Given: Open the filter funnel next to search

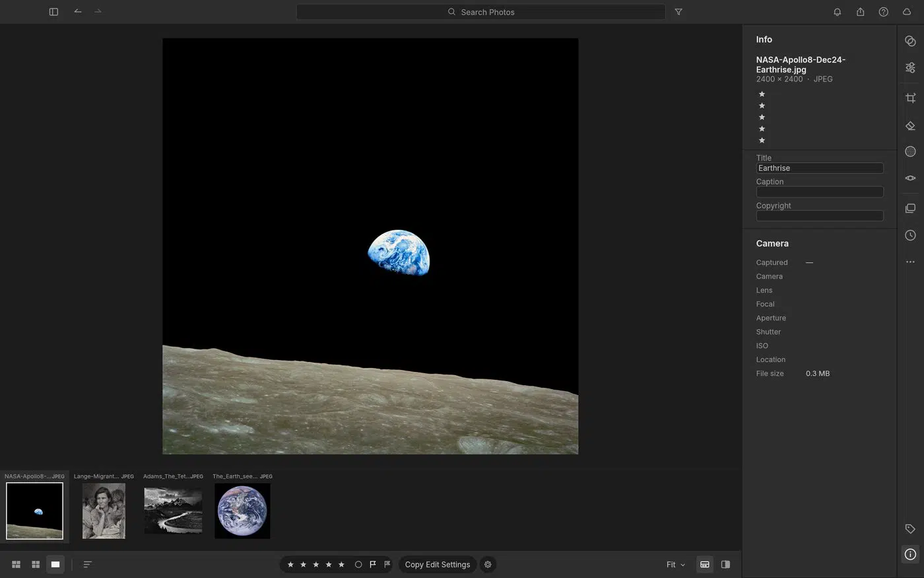Looking at the screenshot, I should (x=678, y=12).
